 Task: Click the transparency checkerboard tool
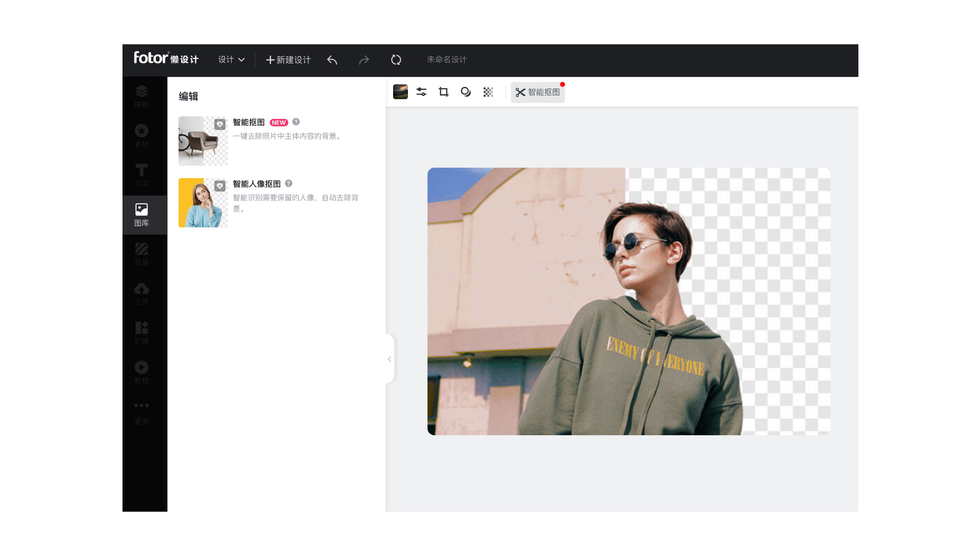pyautogui.click(x=487, y=92)
